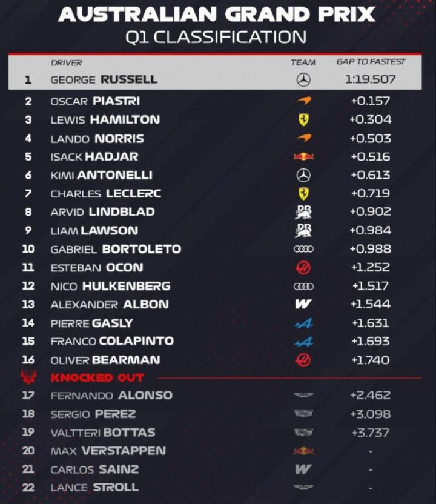
Task: Click the GAP TO FASTEST column header
Action: 371,62
